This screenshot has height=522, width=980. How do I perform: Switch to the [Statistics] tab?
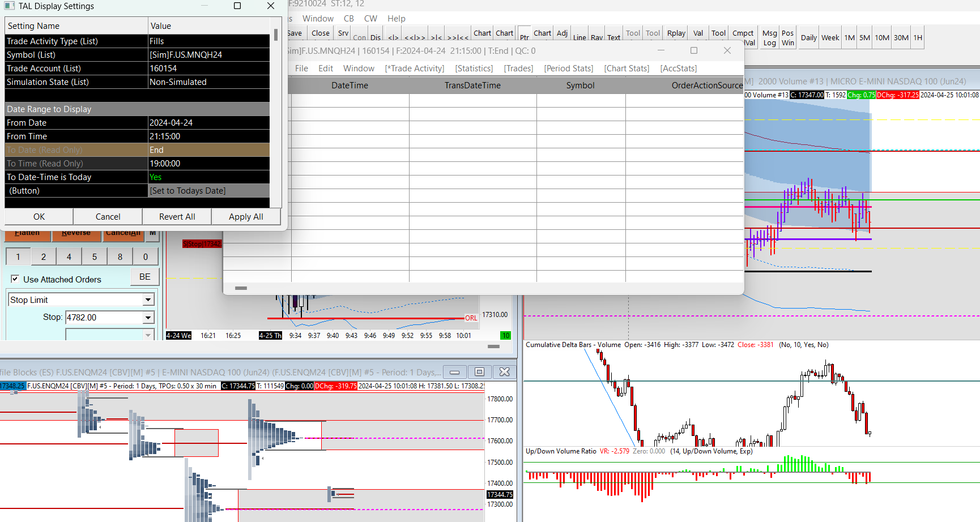[474, 69]
